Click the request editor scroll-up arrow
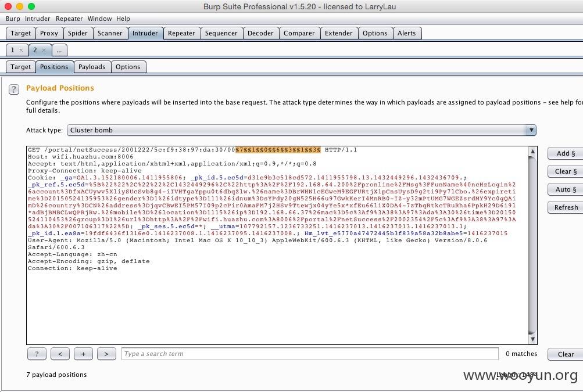This screenshot has width=583, height=392. [532, 151]
